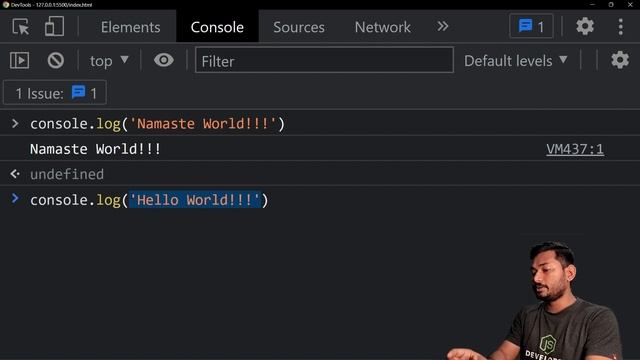This screenshot has height=360, width=640.
Task: Open the three-dot customize menu
Action: click(620, 27)
